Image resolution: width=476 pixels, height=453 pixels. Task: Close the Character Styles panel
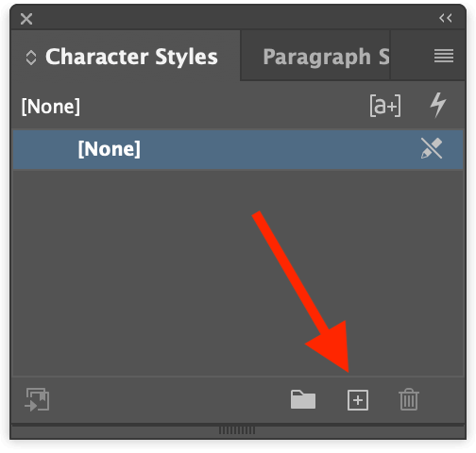26,19
